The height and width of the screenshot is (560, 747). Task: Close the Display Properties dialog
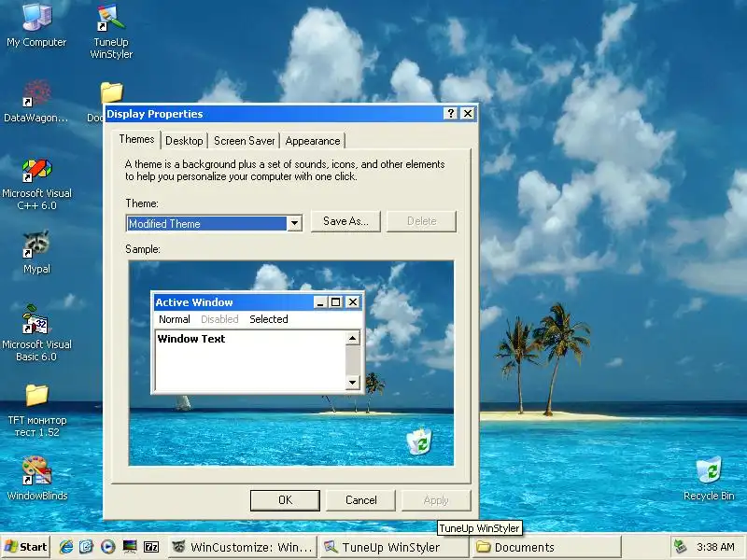point(468,113)
